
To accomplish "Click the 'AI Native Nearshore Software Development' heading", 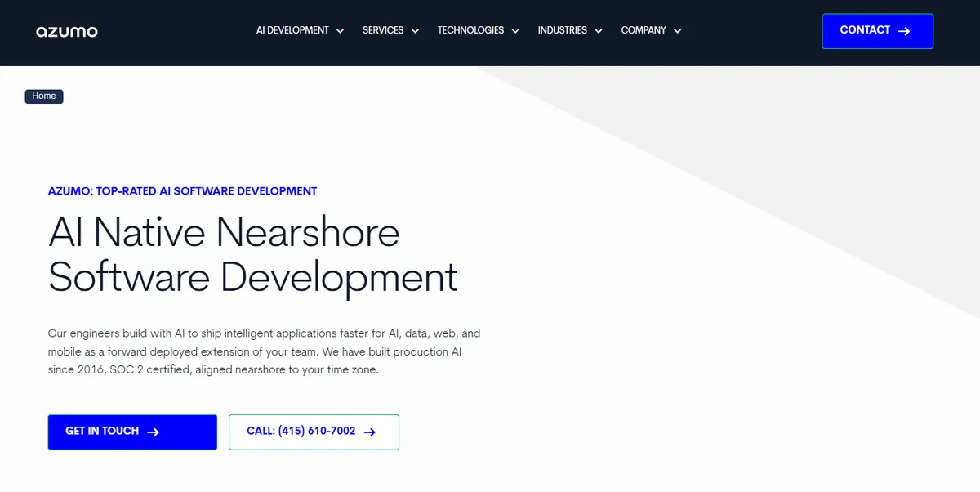I will click(253, 254).
